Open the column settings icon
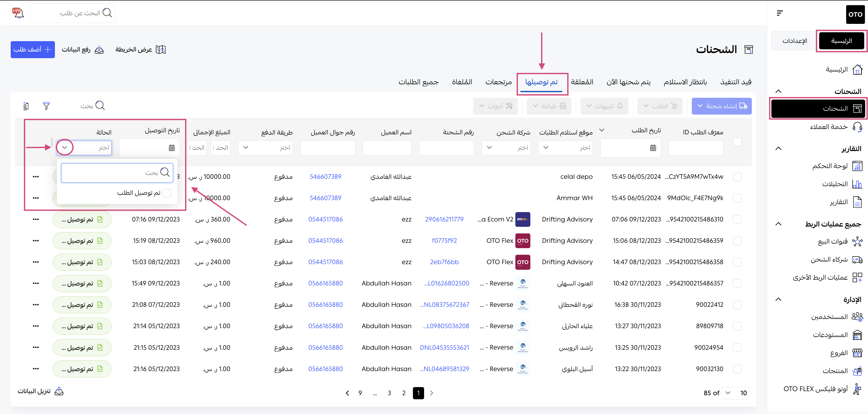 (x=26, y=106)
